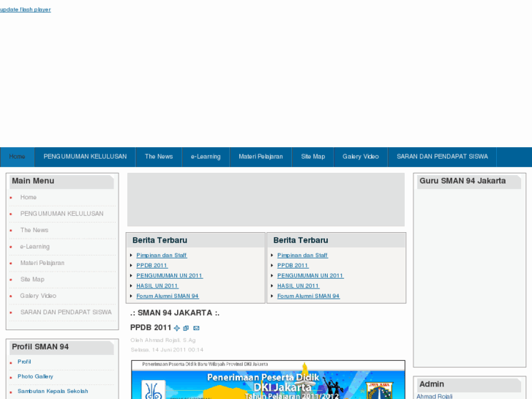Open HASIL UN 2011 in right Berita Terbaru panel
532x399 pixels.
point(298,286)
